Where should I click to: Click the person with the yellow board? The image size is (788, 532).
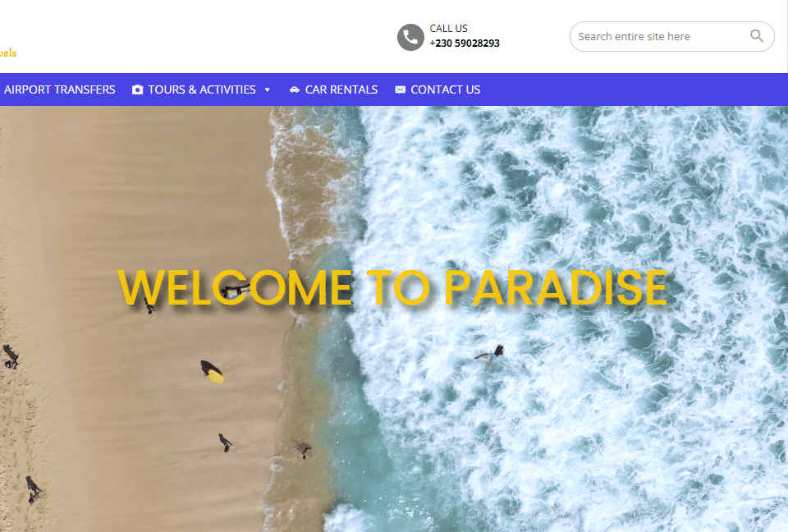(212, 372)
